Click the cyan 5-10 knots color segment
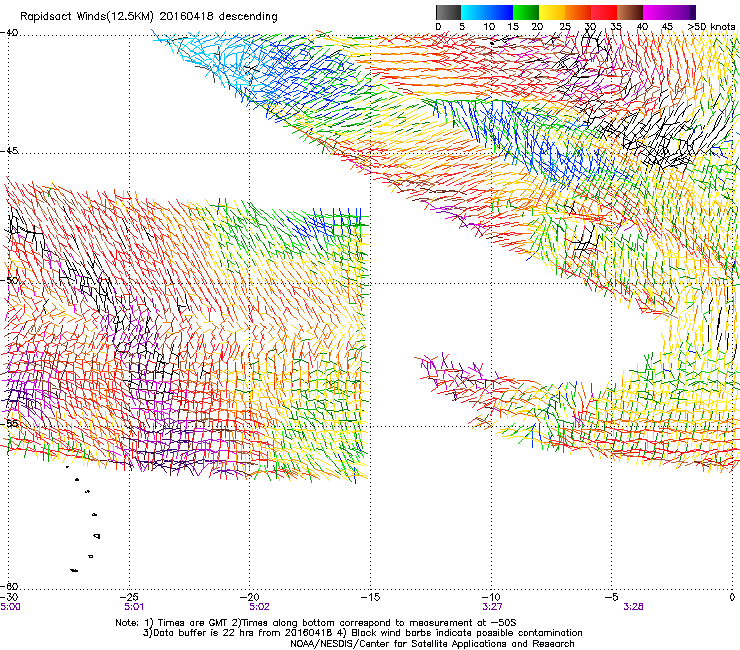The image size is (740, 650). coord(474,12)
